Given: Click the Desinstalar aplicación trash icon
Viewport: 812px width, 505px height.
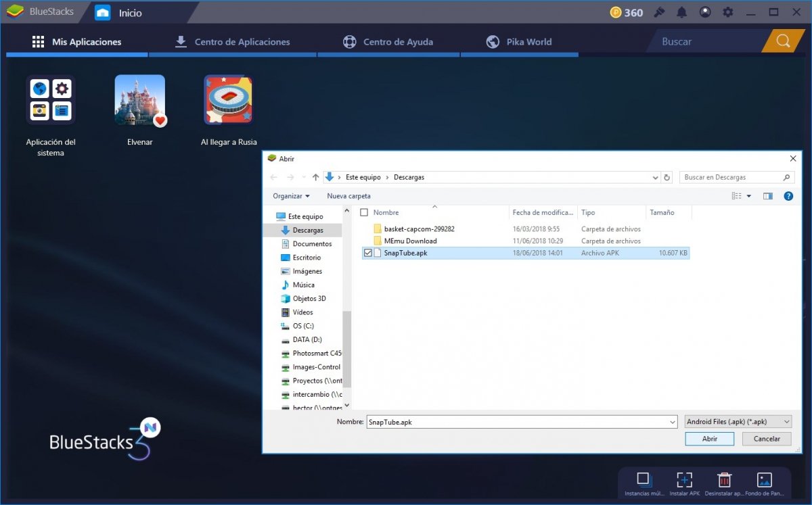Looking at the screenshot, I should (724, 479).
